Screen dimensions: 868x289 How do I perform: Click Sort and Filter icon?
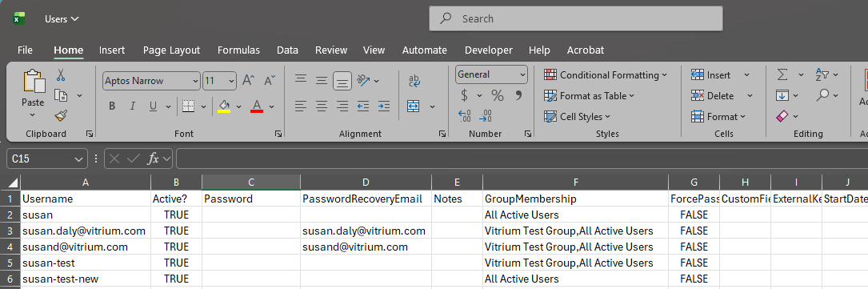(822, 74)
